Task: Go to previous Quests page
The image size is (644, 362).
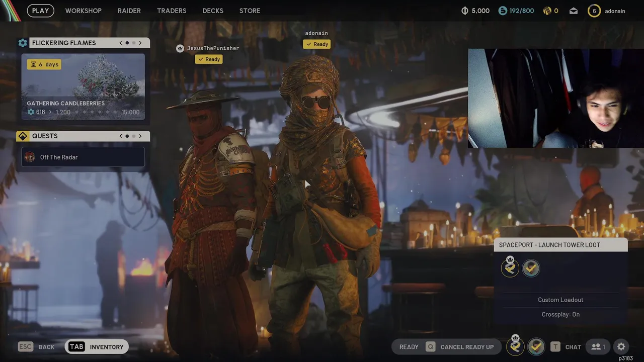Action: pos(121,136)
